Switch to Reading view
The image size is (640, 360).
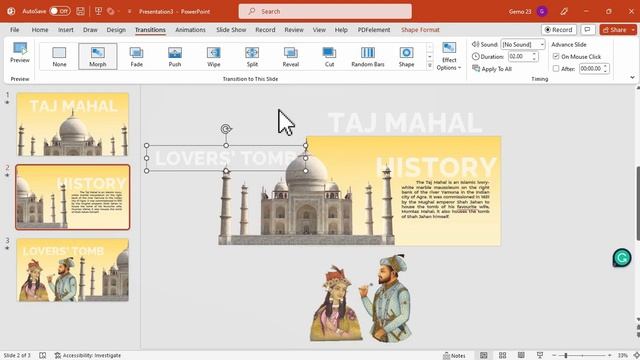pyautogui.click(x=521, y=356)
